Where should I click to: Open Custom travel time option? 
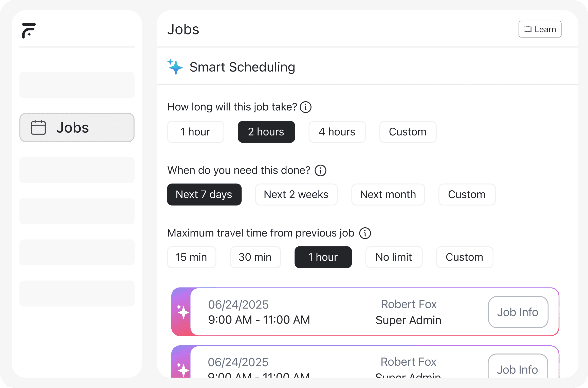tap(464, 257)
